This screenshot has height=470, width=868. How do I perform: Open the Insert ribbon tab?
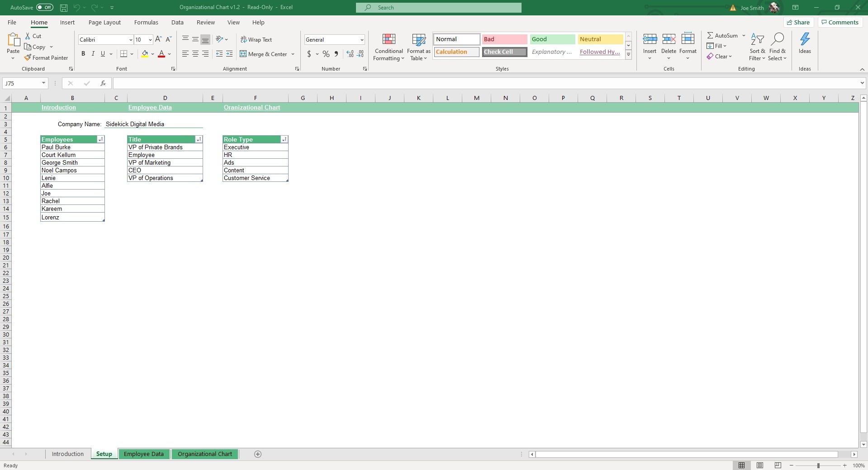coord(67,22)
